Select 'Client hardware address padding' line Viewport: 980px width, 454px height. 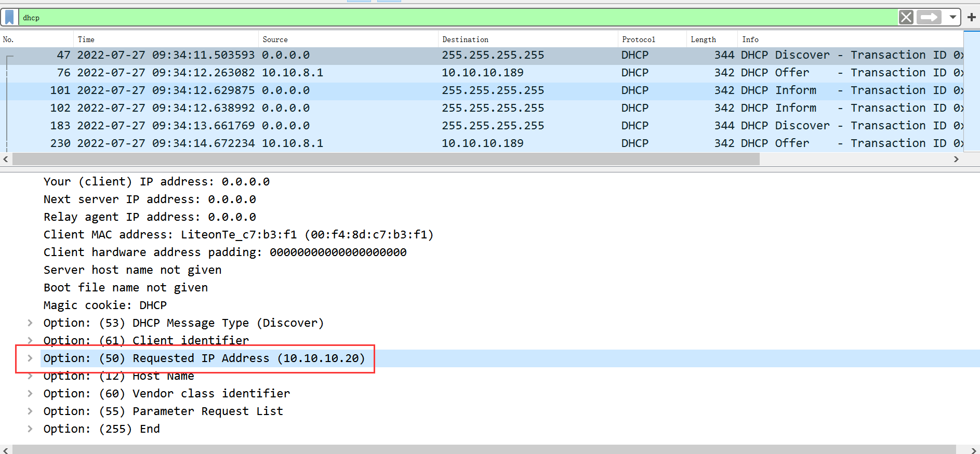225,252
